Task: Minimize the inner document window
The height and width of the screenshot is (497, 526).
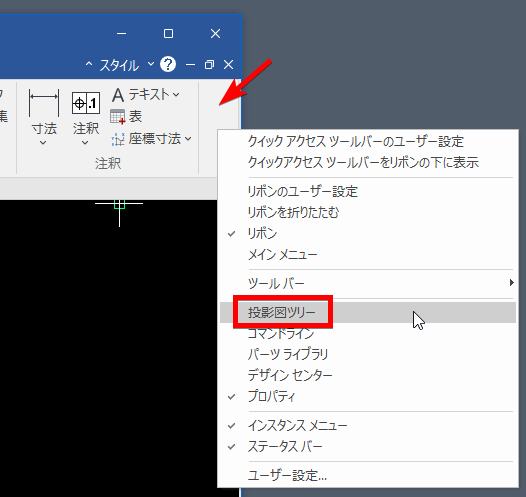Action: tap(190, 64)
